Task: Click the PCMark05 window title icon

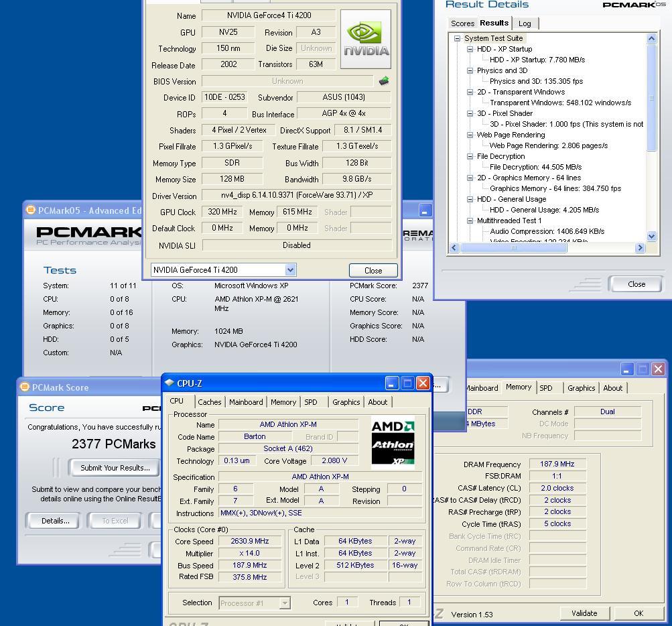Action: [31, 210]
